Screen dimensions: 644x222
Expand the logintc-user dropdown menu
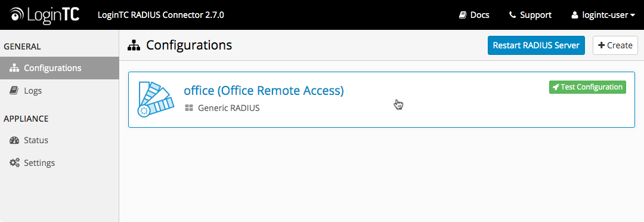click(603, 15)
